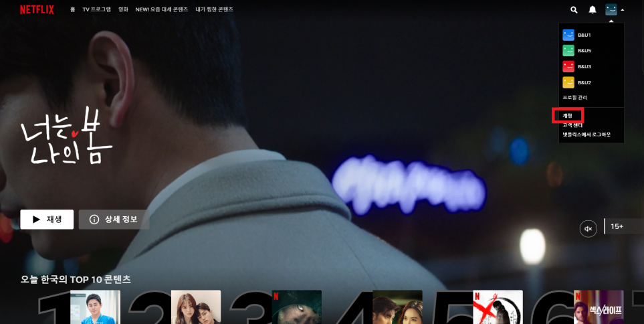Open the notifications bell
Screen dimensions: 644x324
coord(593,10)
